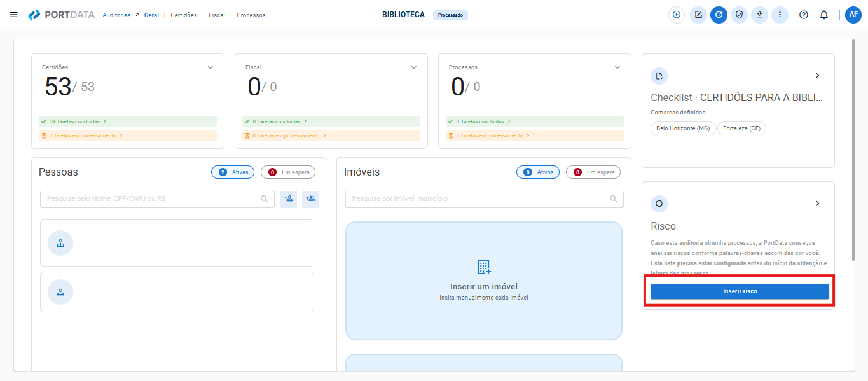Click the shield checkmark icon

tap(739, 15)
